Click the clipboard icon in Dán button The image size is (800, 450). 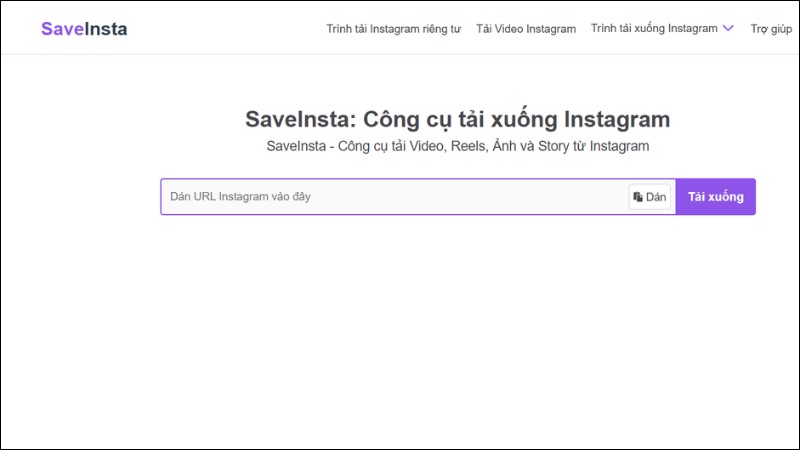click(x=638, y=197)
